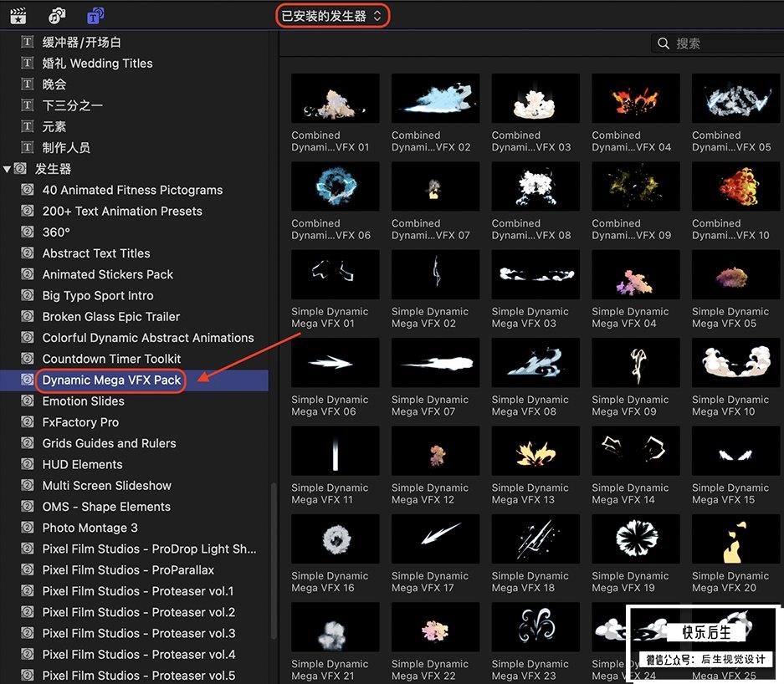Select Dynamic Mega VFX Pack
The height and width of the screenshot is (684, 784).
[x=111, y=380]
